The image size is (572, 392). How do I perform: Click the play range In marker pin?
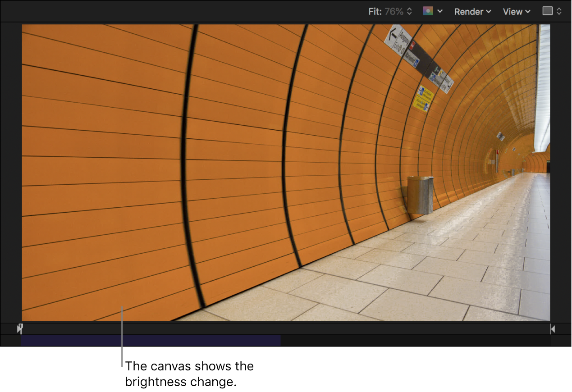(20, 329)
